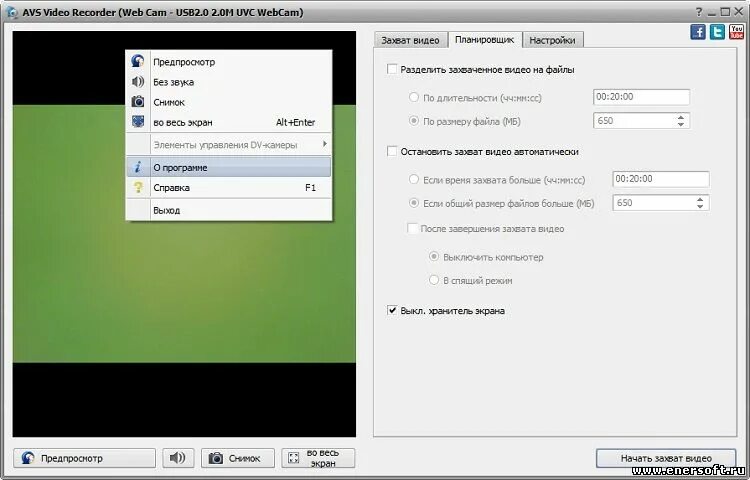Open the Настройки tab

pos(552,40)
